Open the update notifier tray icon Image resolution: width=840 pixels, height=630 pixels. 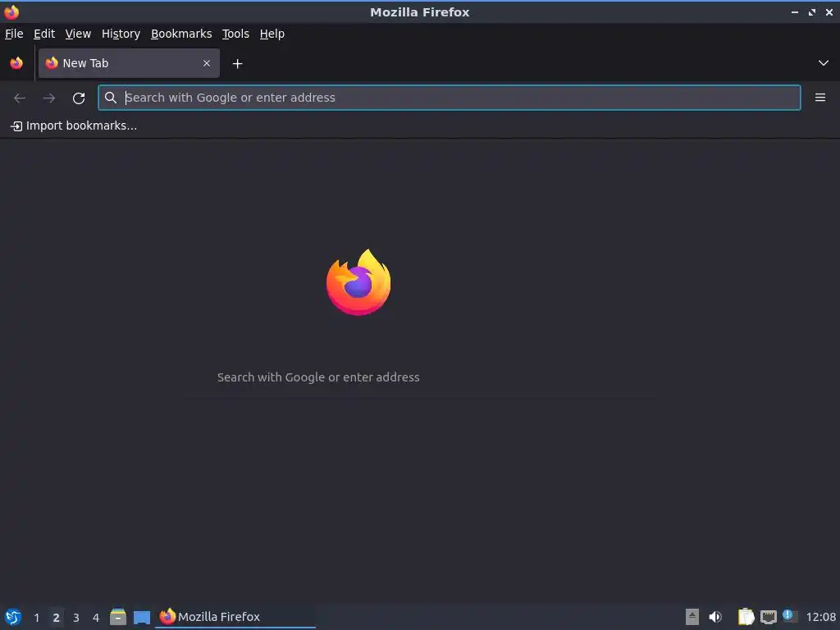pos(790,616)
